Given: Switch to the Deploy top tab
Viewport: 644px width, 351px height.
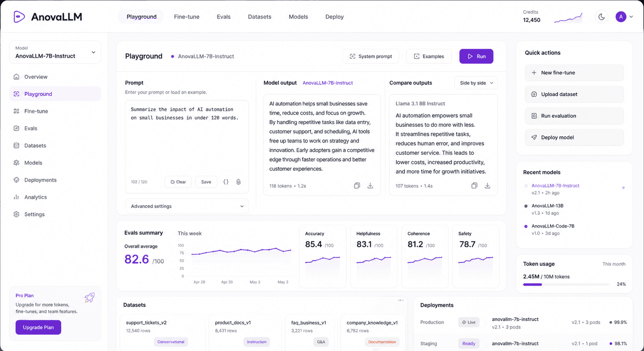Looking at the screenshot, I should [x=334, y=17].
